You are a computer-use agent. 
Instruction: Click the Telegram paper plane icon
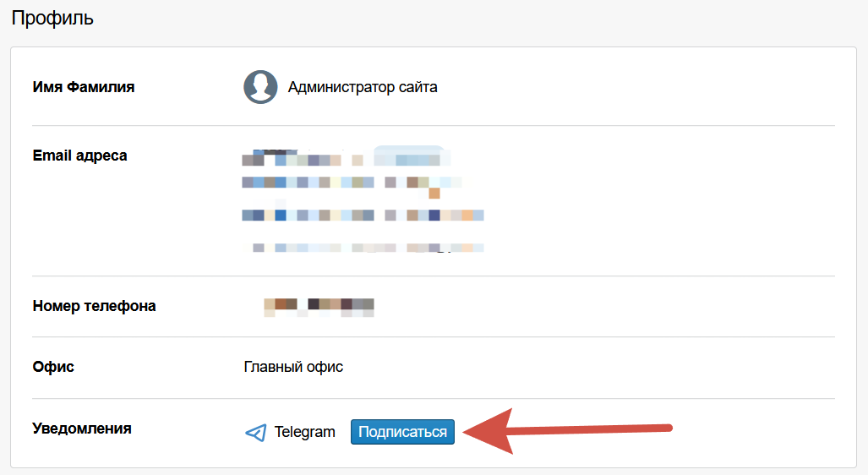tap(255, 433)
